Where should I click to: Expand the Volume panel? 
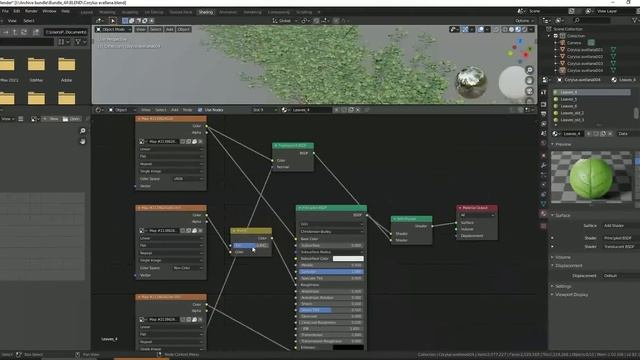[x=553, y=257]
